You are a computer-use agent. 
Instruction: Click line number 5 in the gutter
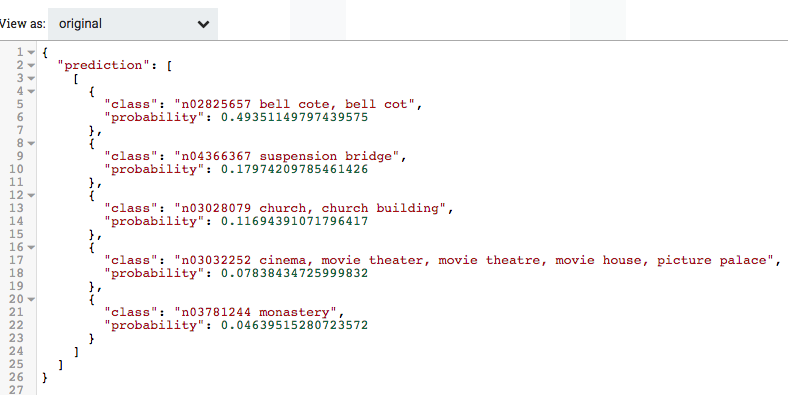20,104
